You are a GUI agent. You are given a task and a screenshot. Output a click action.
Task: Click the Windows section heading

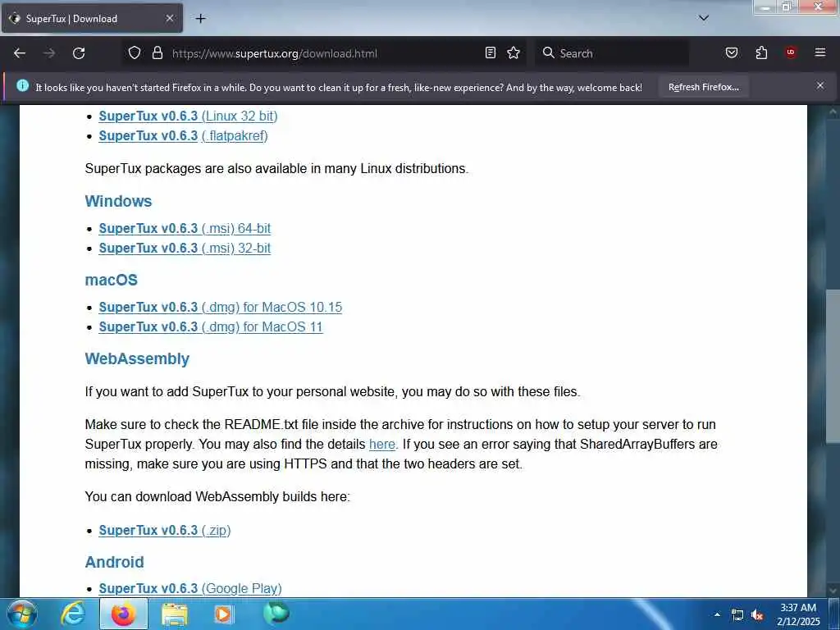118,202
